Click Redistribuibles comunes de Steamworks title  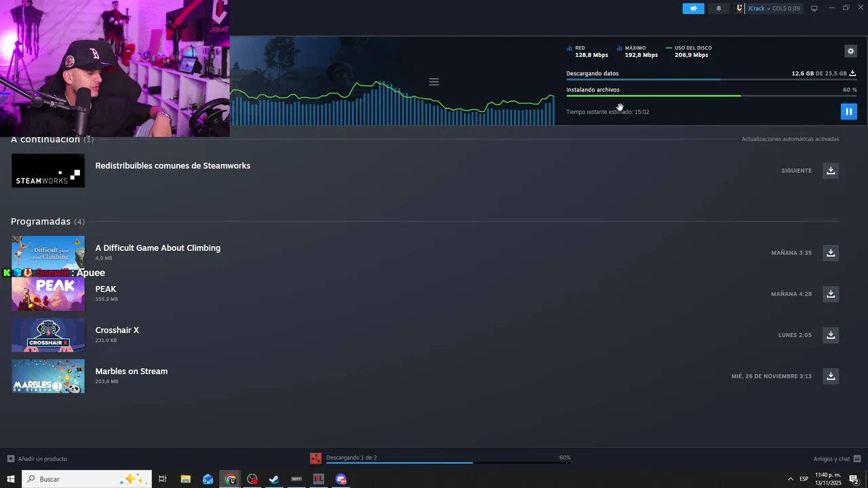pyautogui.click(x=172, y=165)
